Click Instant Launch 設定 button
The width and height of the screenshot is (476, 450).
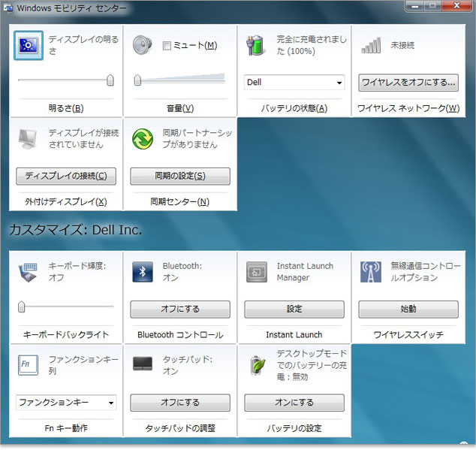point(294,310)
